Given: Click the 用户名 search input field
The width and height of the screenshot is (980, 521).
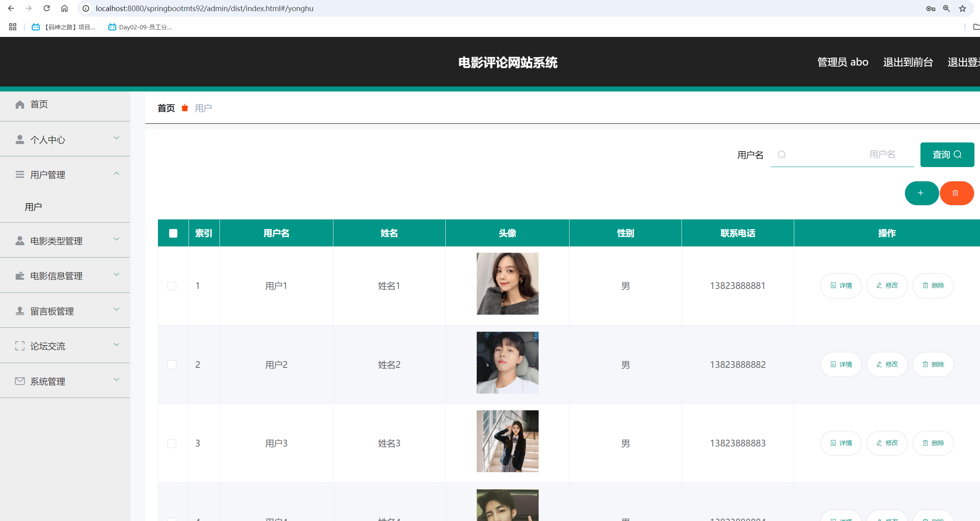Looking at the screenshot, I should coord(841,154).
